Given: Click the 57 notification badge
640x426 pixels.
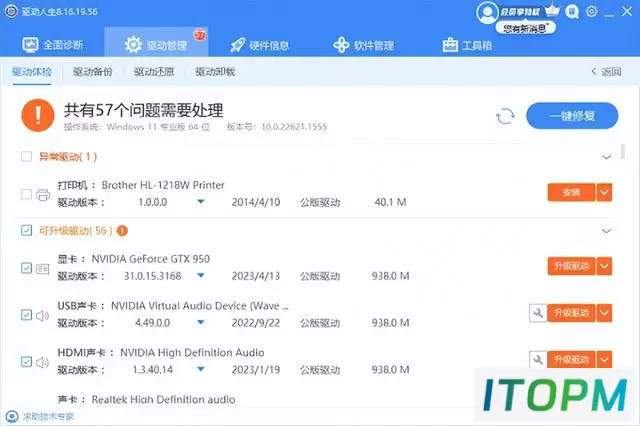Looking at the screenshot, I should click(x=200, y=36).
